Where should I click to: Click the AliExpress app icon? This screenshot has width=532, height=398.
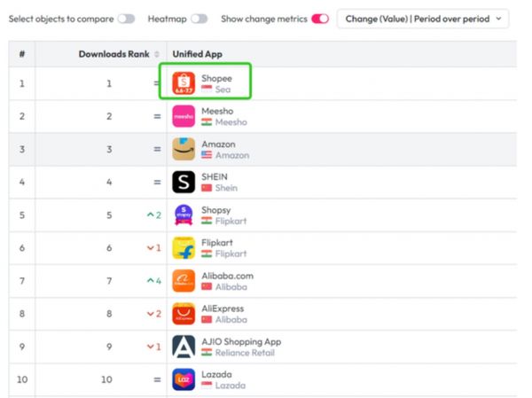[x=184, y=313]
